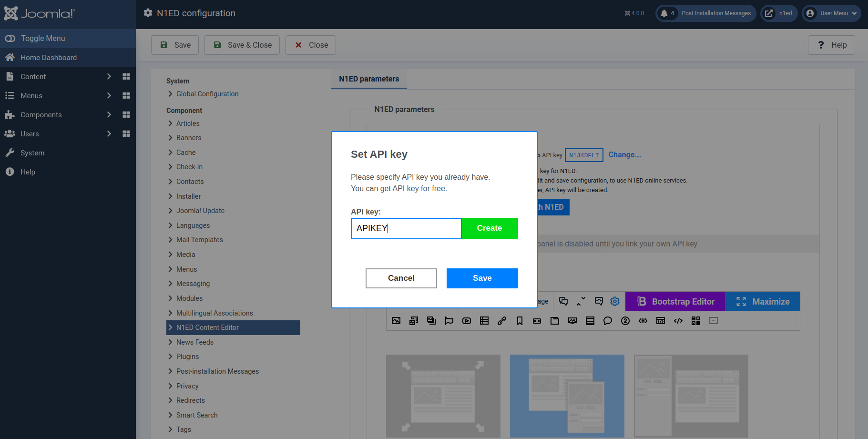The width and height of the screenshot is (868, 439).
Task: Click the Maximize editor button
Action: point(763,301)
